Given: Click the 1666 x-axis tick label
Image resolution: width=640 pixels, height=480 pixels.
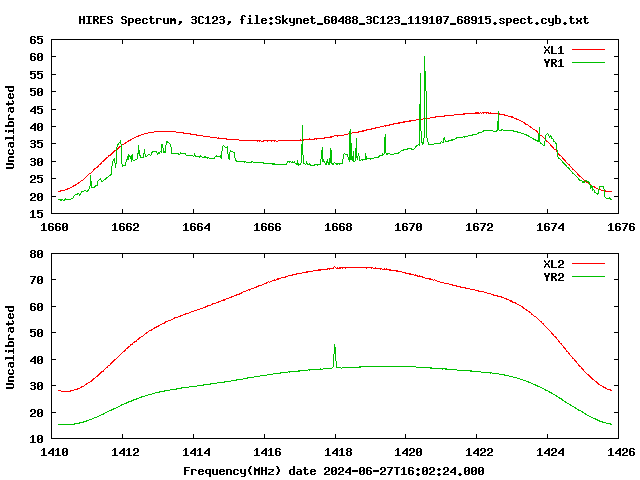Looking at the screenshot, I should coord(267,227).
